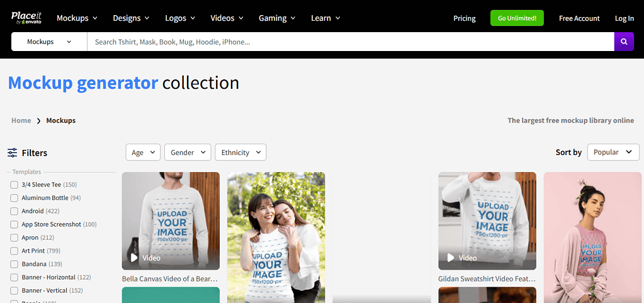Viewport: 644px width, 303px height.
Task: Open the Age filter dropdown
Action: point(143,152)
